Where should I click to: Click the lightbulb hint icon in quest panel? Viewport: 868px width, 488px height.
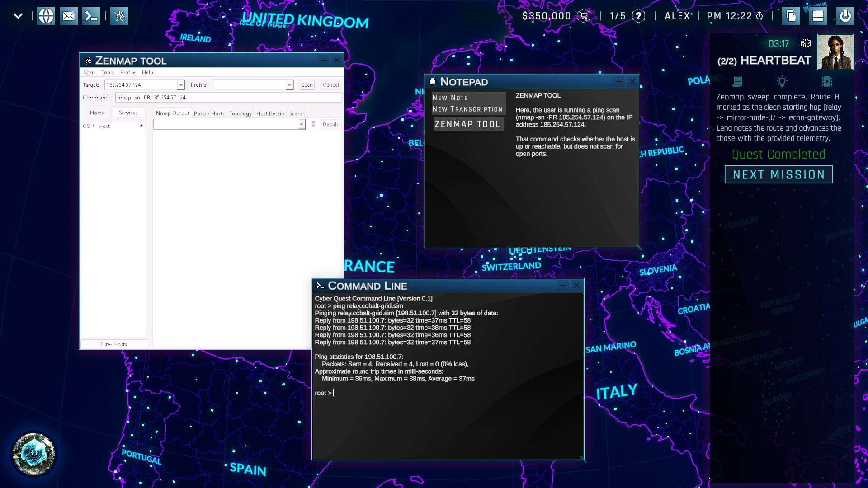point(782,82)
